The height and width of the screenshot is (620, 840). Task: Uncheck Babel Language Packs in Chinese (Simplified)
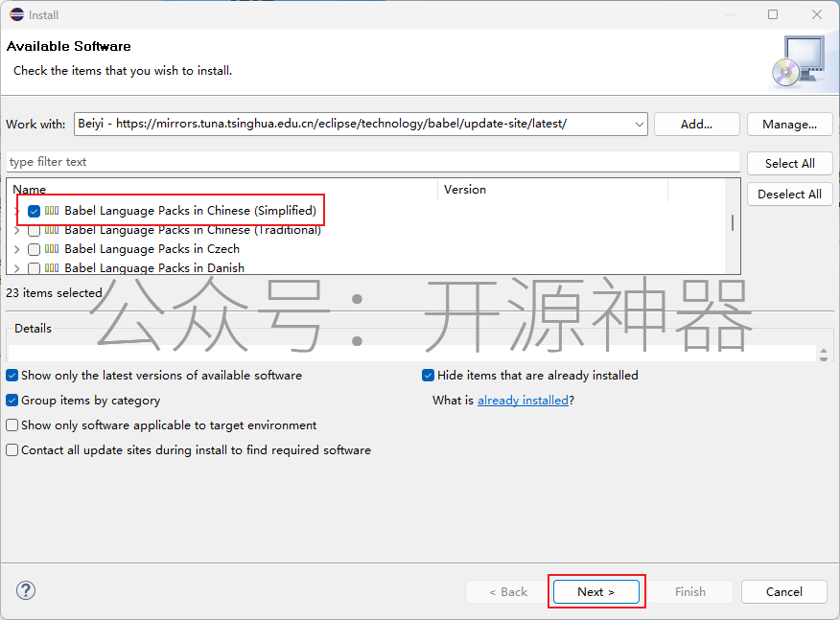click(x=34, y=211)
